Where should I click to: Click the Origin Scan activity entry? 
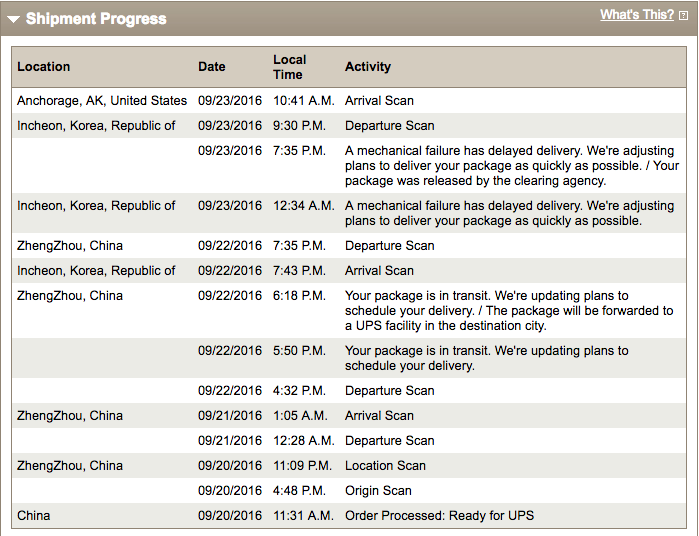[x=378, y=491]
